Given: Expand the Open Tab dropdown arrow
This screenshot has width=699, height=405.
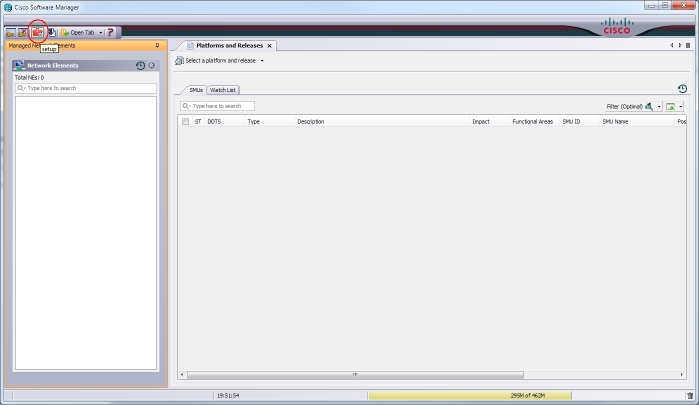Looking at the screenshot, I should [101, 33].
